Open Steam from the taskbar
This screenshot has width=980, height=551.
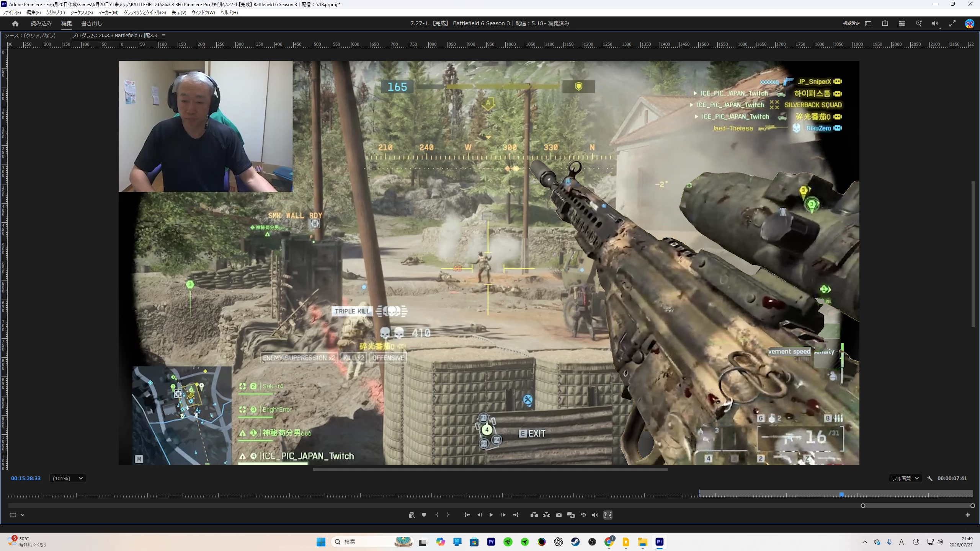tap(575, 542)
